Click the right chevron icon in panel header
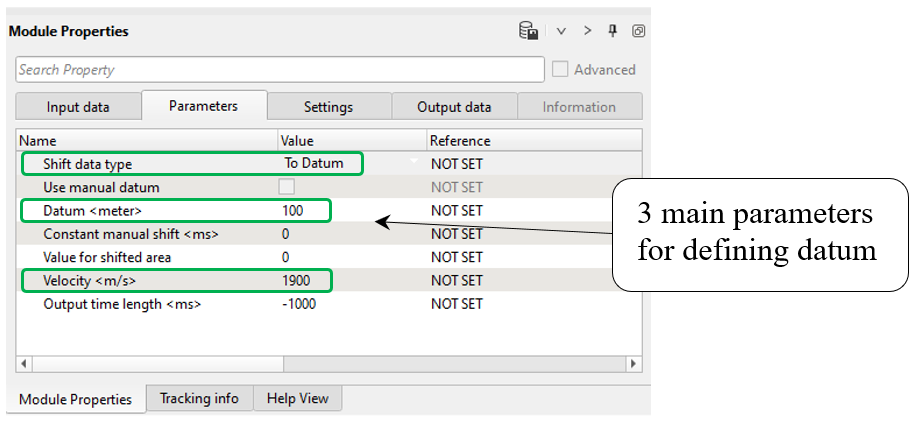 (587, 31)
